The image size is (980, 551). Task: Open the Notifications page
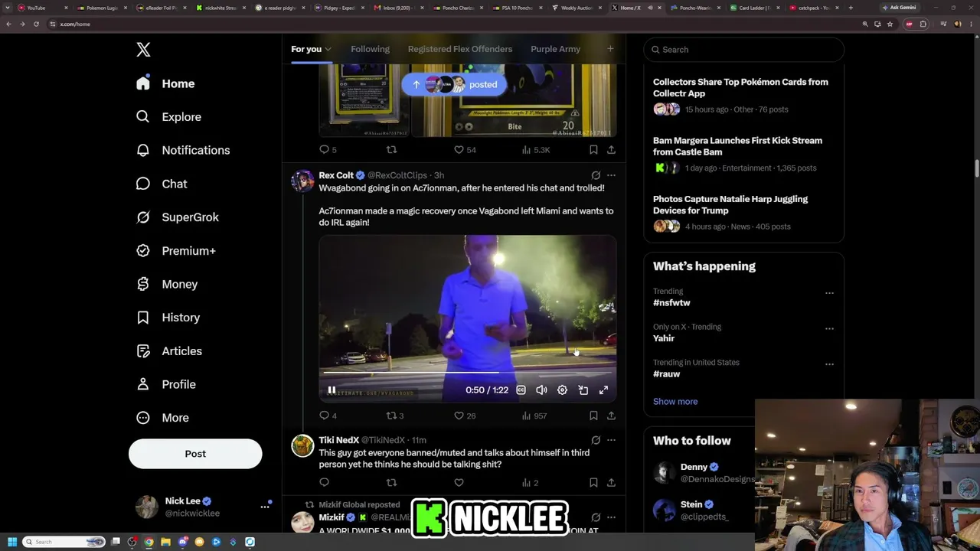pos(183,150)
